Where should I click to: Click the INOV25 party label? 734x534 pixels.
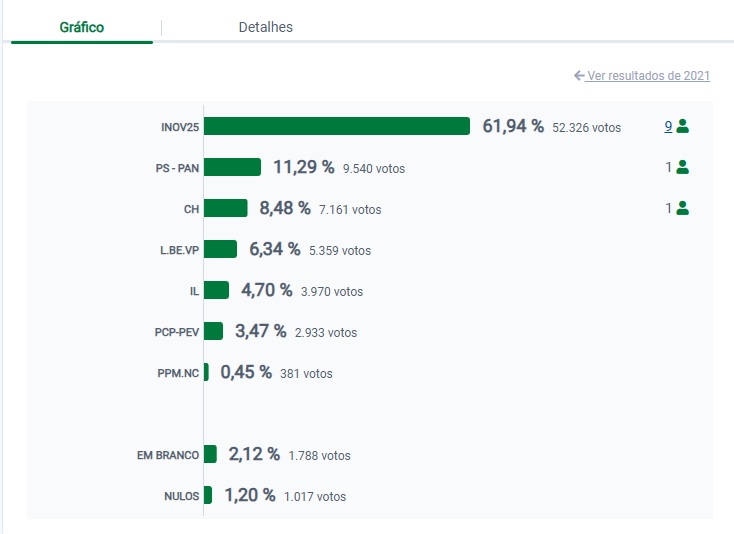pos(180,127)
